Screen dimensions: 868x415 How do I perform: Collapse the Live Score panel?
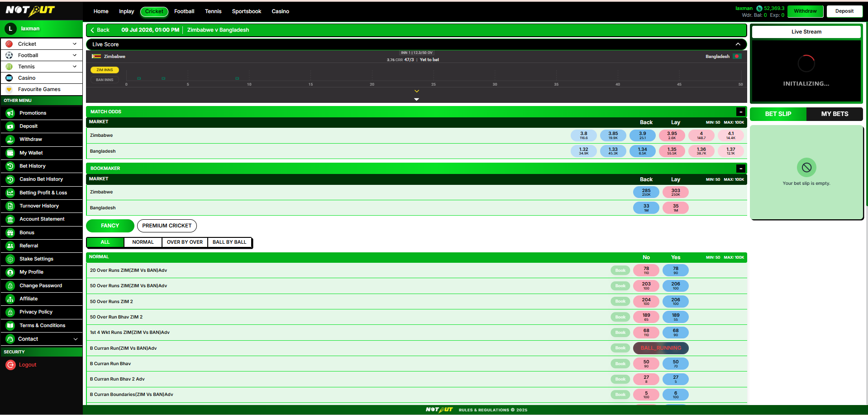point(738,44)
